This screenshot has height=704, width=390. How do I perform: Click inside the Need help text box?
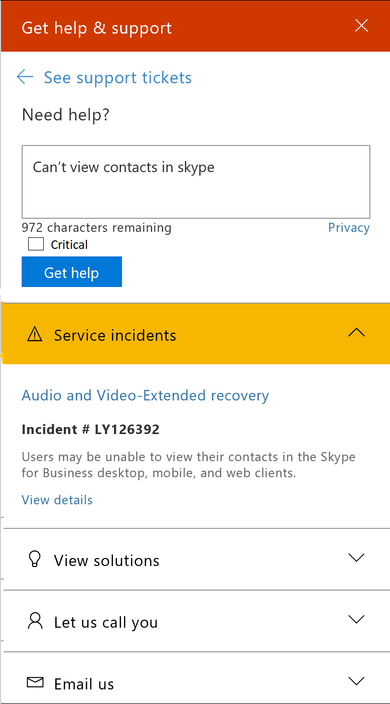pyautogui.click(x=196, y=182)
